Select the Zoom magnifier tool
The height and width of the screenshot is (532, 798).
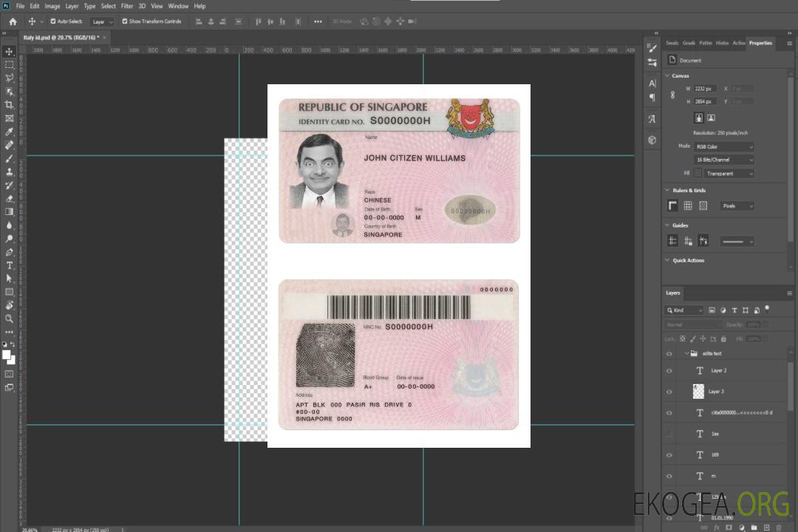point(9,318)
